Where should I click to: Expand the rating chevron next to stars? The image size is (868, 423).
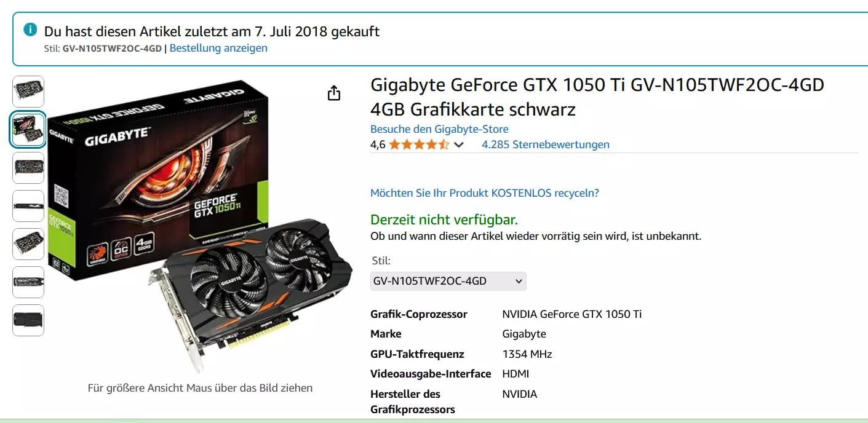tap(458, 145)
